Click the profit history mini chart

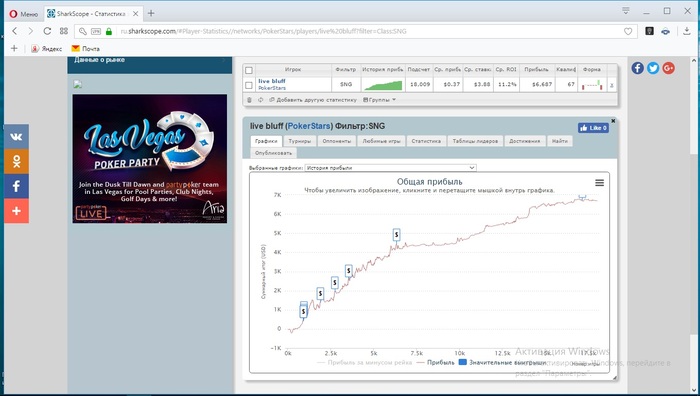point(382,85)
